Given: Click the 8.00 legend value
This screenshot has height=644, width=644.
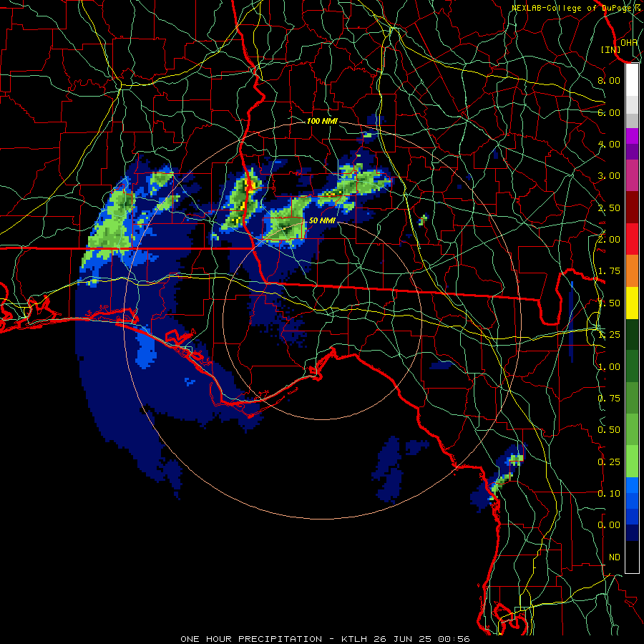Looking at the screenshot, I should coord(609,80).
